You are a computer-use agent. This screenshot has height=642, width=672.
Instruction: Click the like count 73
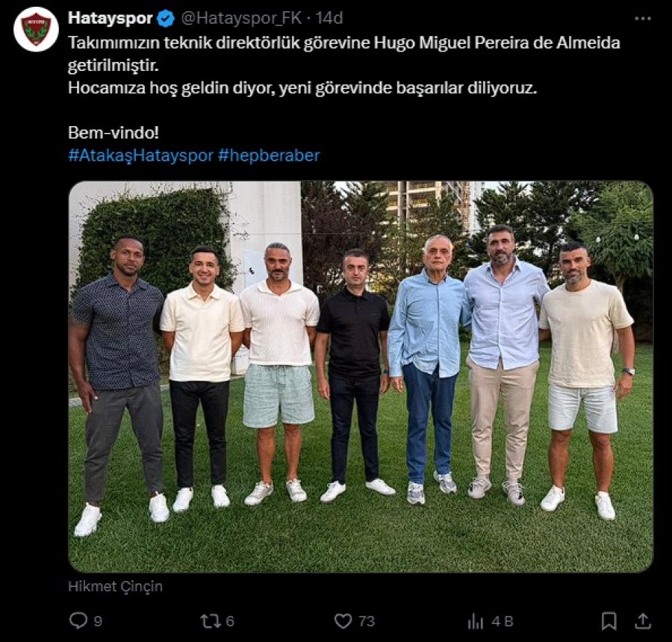pos(367,621)
